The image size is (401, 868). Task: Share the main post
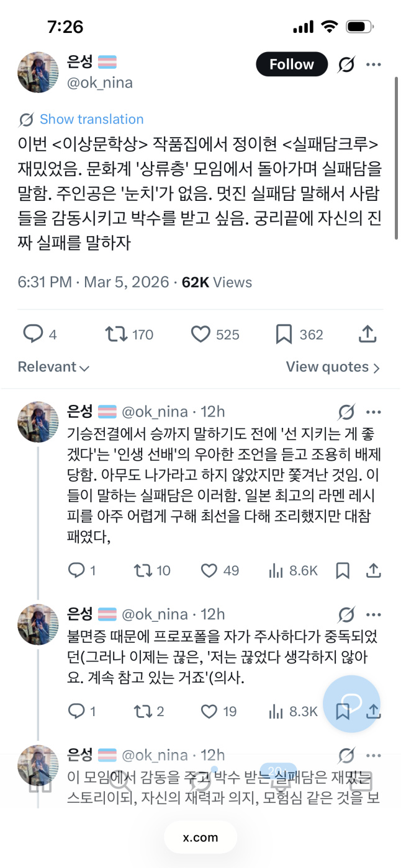point(369,334)
